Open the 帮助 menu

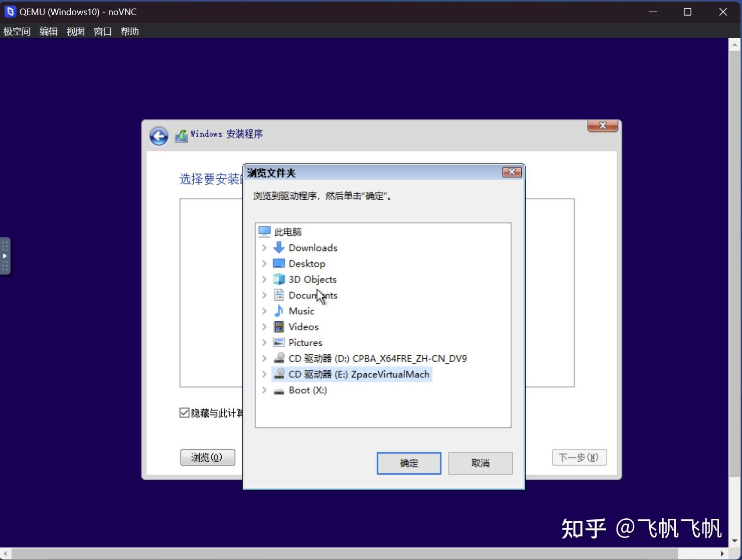[129, 31]
